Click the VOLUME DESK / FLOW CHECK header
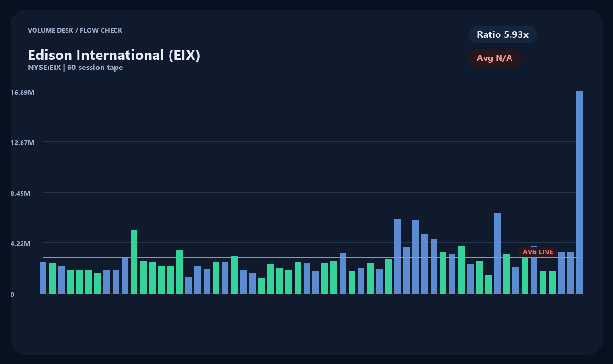 [x=75, y=30]
